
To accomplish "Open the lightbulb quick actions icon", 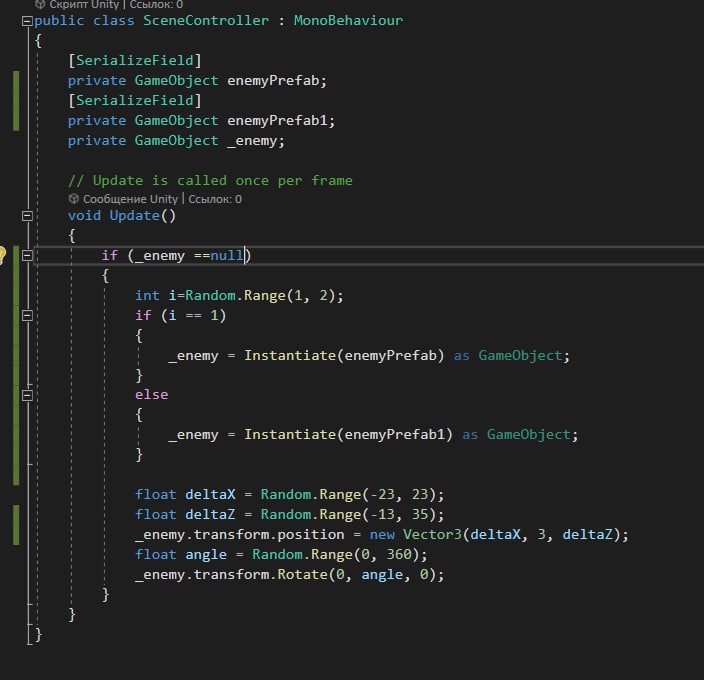I will [2, 255].
